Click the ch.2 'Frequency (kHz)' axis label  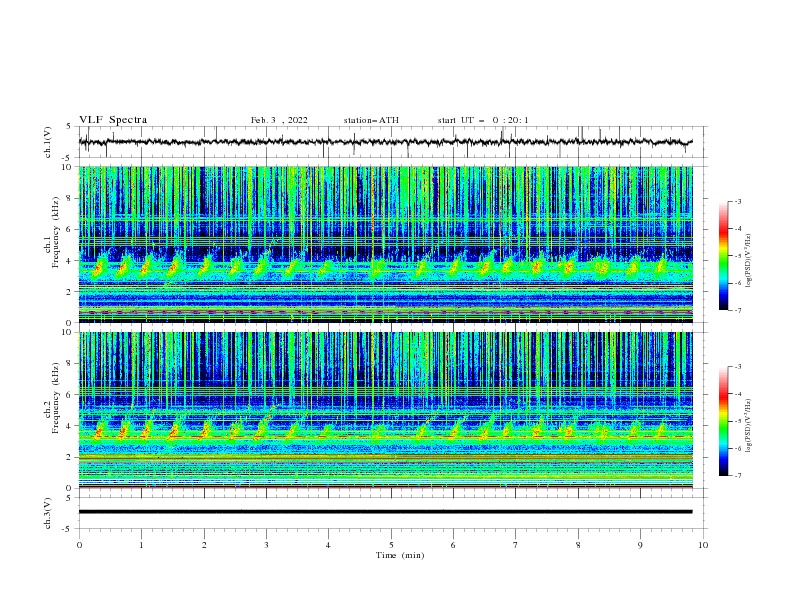pos(56,398)
